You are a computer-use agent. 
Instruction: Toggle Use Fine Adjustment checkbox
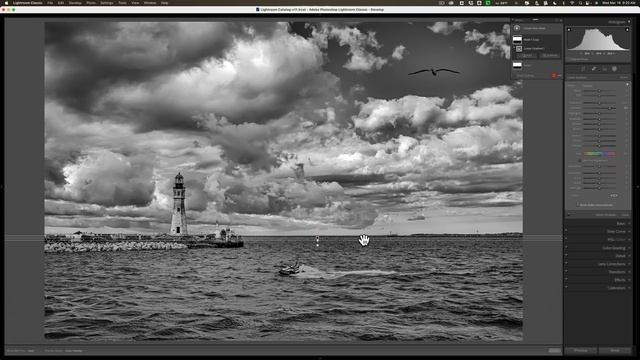580,160
